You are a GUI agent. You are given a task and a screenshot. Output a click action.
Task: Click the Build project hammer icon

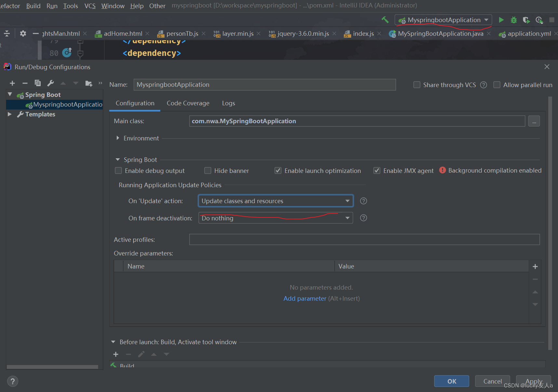click(385, 20)
